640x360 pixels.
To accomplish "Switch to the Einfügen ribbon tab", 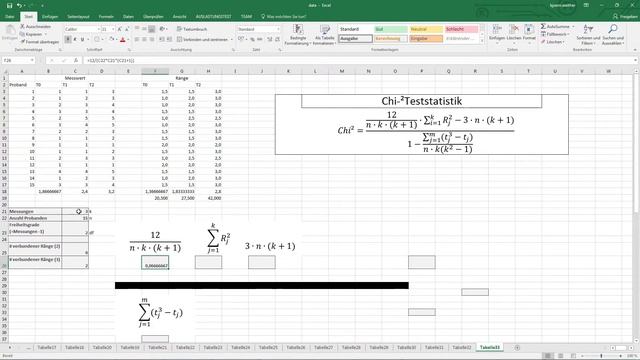I will coord(50,17).
